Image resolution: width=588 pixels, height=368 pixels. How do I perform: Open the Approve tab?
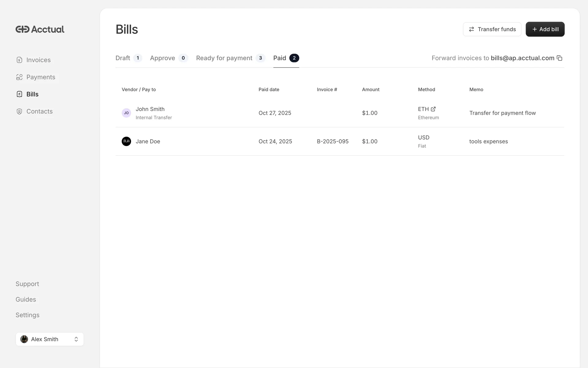pos(163,58)
